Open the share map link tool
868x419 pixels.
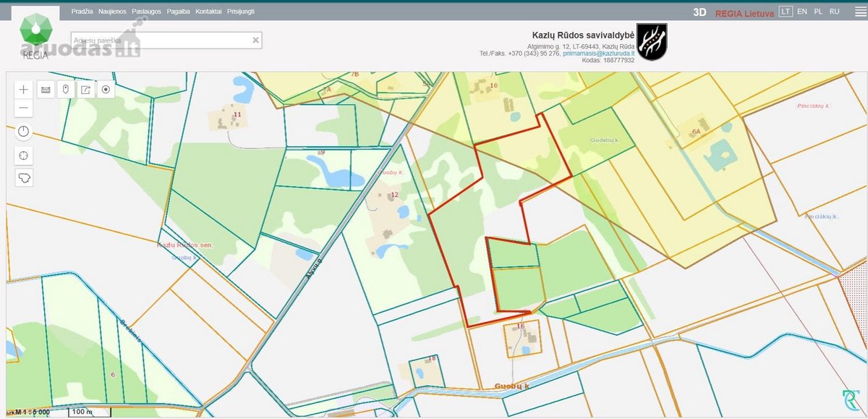85,90
